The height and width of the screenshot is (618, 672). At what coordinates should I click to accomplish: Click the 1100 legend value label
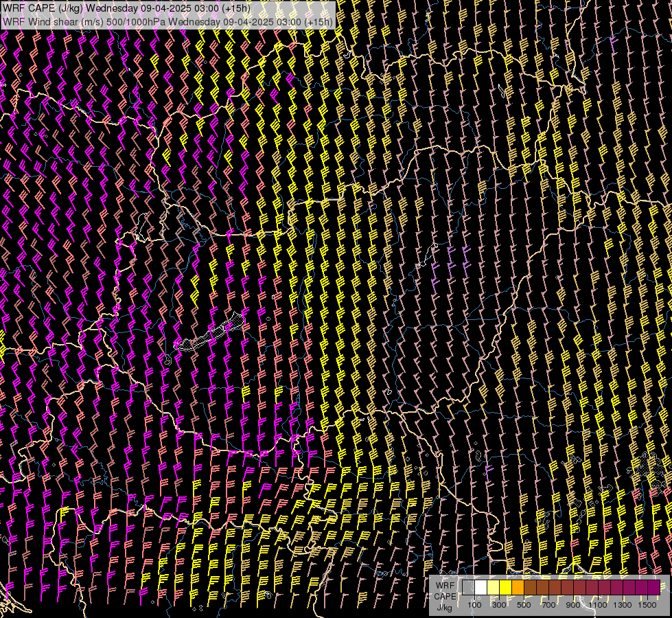coord(598,605)
